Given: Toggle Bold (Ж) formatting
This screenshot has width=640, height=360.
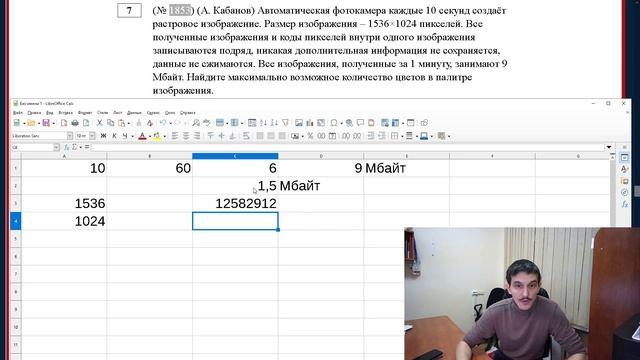Looking at the screenshot, I should [x=103, y=136].
